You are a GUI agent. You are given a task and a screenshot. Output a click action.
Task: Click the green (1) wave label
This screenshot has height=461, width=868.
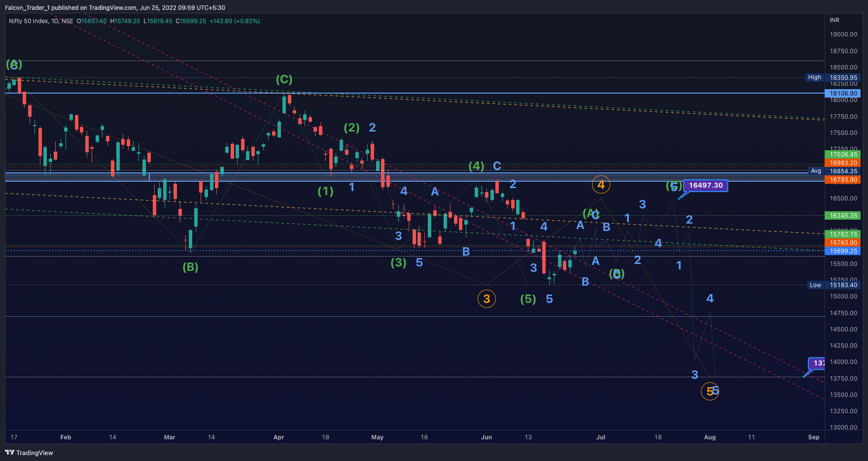point(325,191)
